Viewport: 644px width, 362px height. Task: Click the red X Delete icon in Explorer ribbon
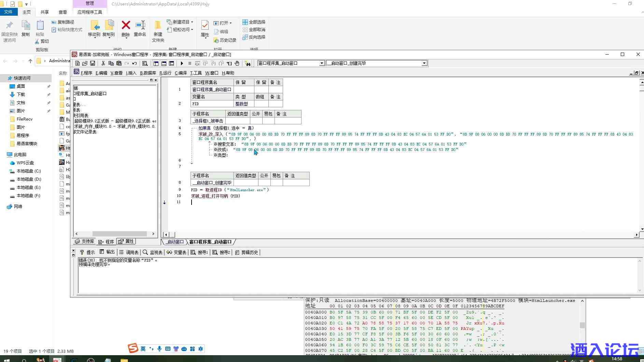point(126,26)
